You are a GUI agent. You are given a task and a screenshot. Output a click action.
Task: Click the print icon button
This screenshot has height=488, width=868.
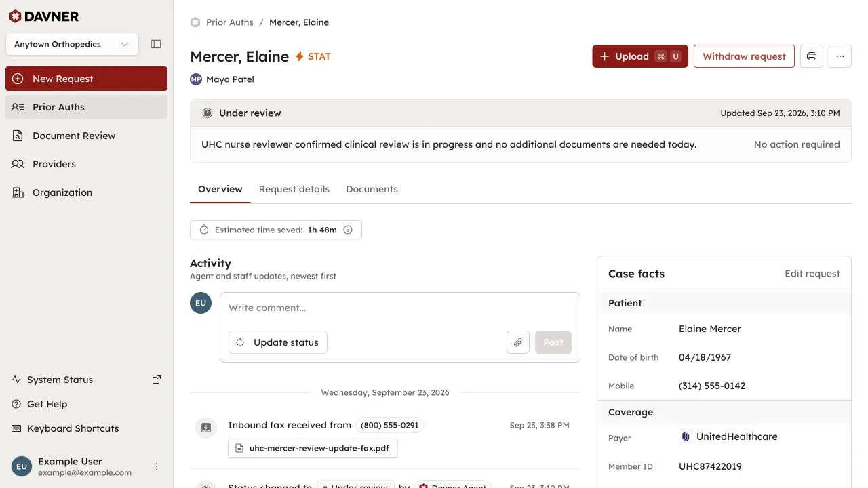click(x=812, y=56)
